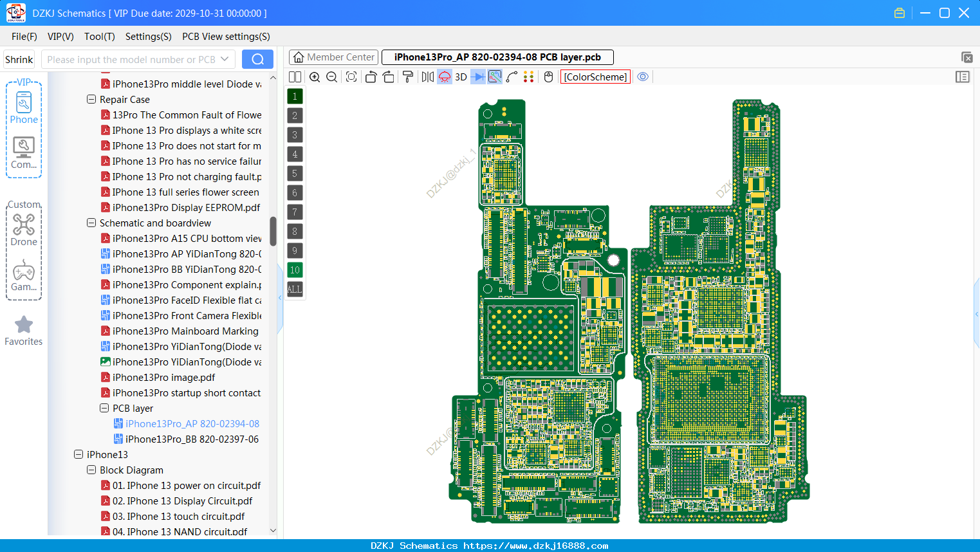Click the toolbox icon in title bar
980x552 pixels.
[x=900, y=13]
